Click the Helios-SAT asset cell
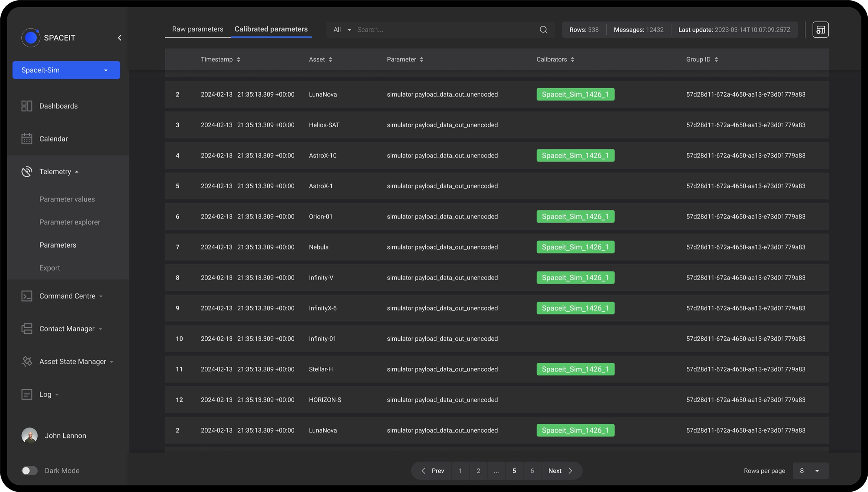This screenshot has width=868, height=492. [324, 125]
